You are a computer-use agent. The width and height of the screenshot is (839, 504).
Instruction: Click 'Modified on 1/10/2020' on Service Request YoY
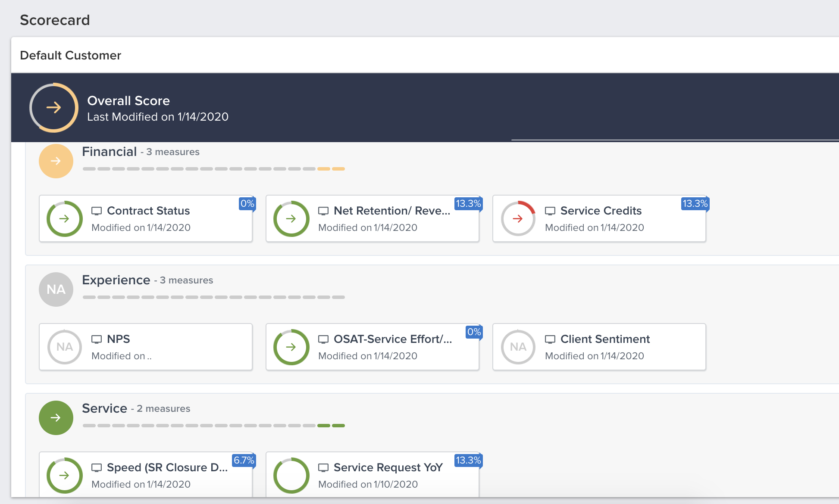[368, 484]
